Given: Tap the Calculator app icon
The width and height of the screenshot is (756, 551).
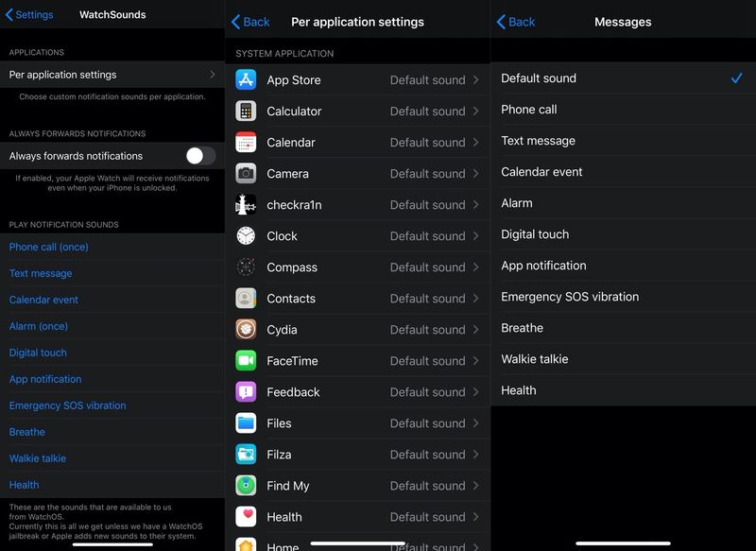Looking at the screenshot, I should tap(246, 112).
